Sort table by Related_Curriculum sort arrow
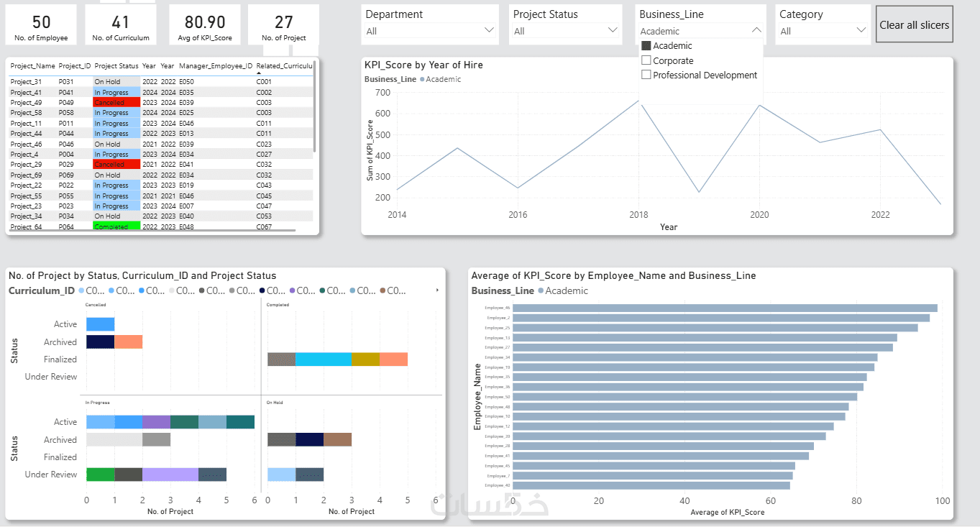980x527 pixels. click(259, 72)
